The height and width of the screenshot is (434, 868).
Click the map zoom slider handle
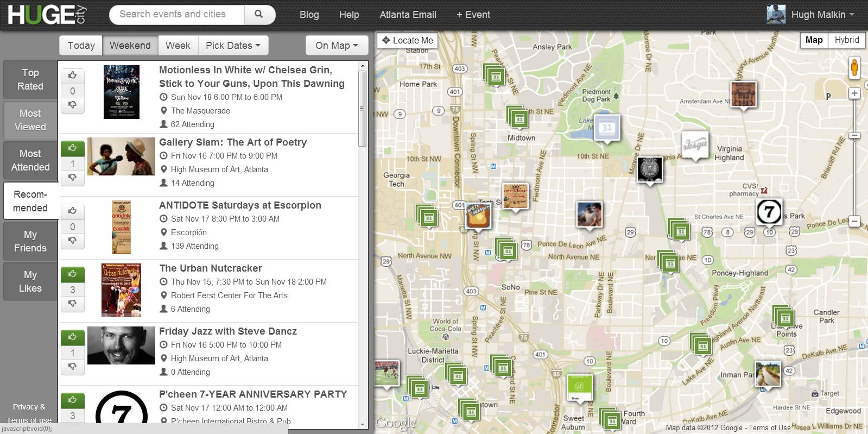pos(854,135)
